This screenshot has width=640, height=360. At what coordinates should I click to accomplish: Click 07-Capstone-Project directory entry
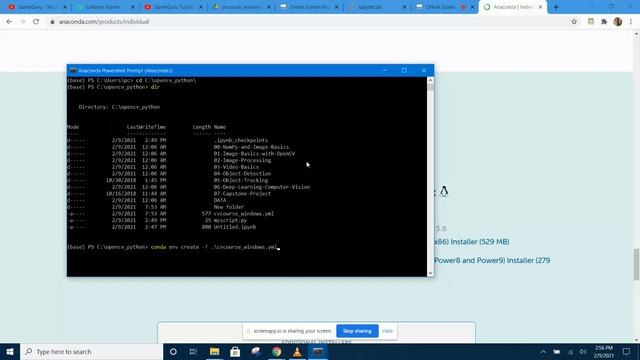pyautogui.click(x=242, y=193)
